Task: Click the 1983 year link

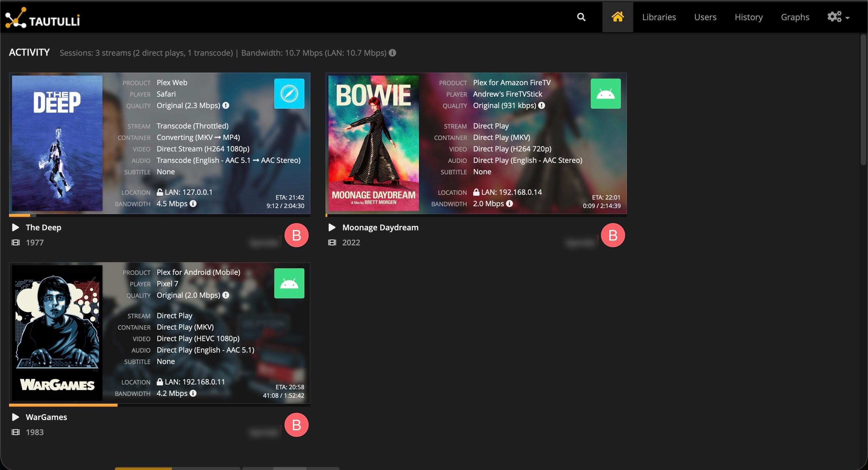Action: 35,432
